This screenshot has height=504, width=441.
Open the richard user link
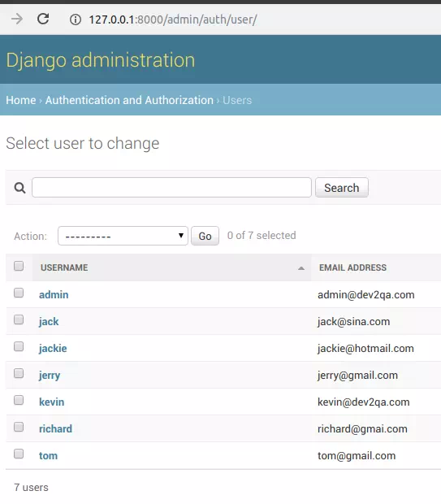click(x=55, y=428)
